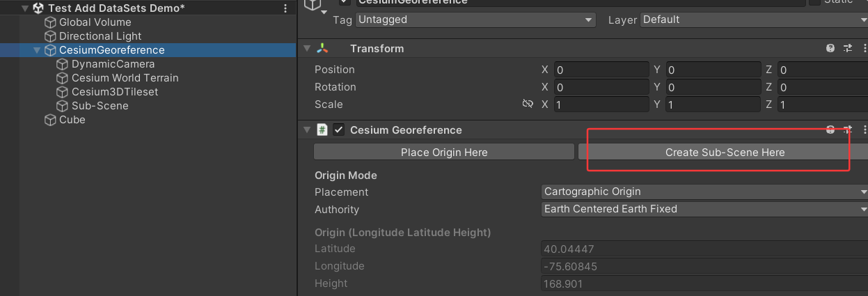
Task: Click the Latitude field showing 40.04447
Action: [704, 249]
